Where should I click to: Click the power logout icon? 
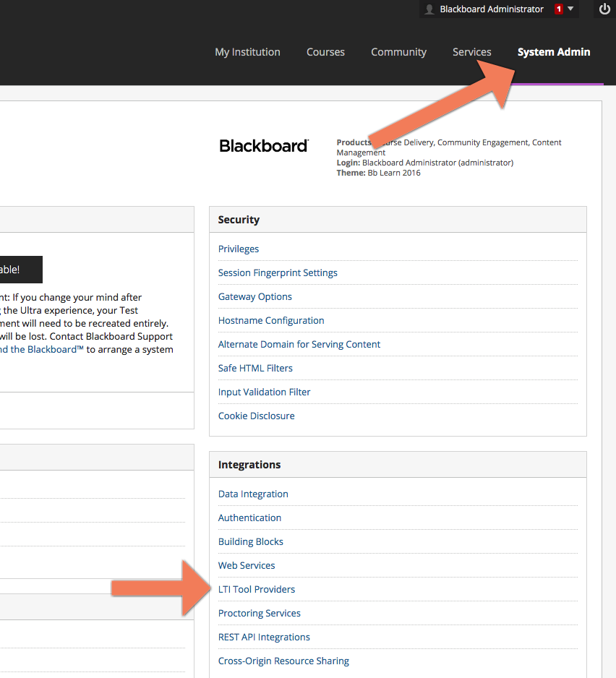(x=604, y=9)
